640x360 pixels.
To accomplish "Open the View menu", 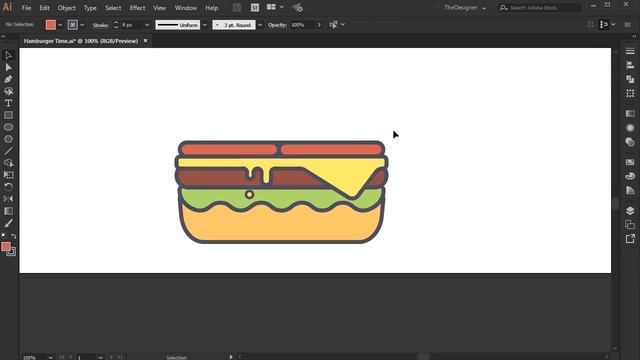I will click(160, 8).
